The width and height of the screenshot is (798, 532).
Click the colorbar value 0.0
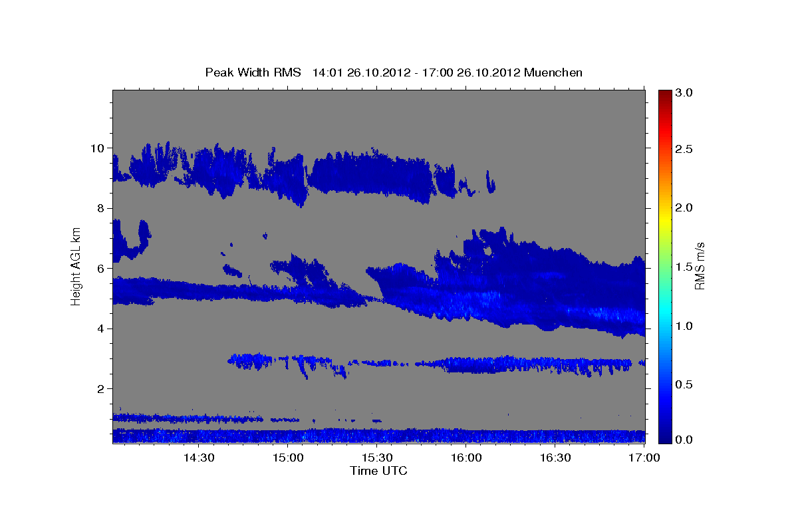click(x=684, y=439)
